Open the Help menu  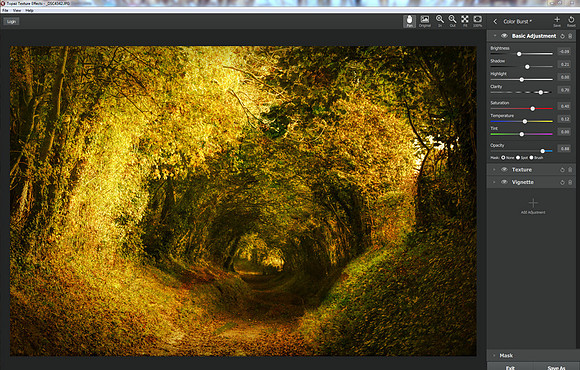[29, 10]
